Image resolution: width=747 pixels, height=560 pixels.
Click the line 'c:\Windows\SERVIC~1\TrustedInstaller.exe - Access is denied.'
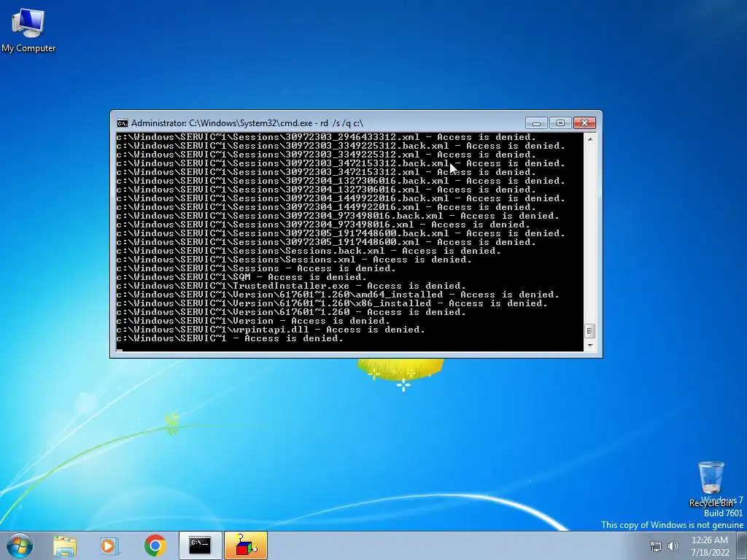tap(291, 286)
